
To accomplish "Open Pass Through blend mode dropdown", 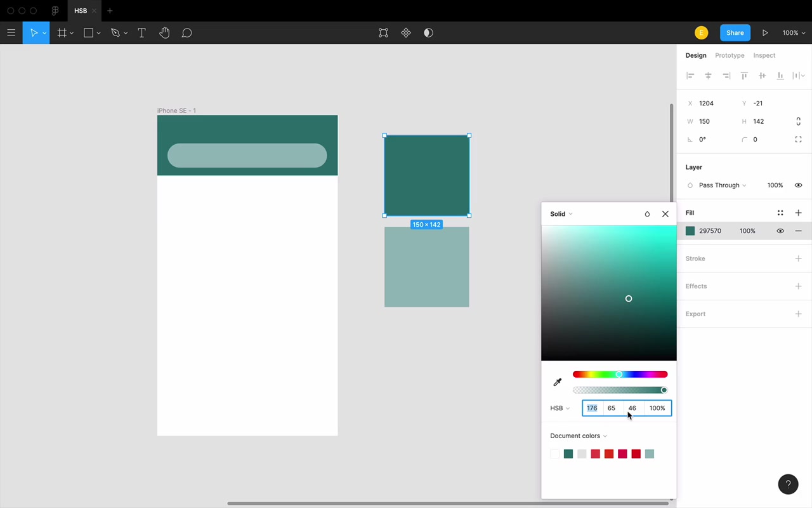I will click(x=723, y=185).
